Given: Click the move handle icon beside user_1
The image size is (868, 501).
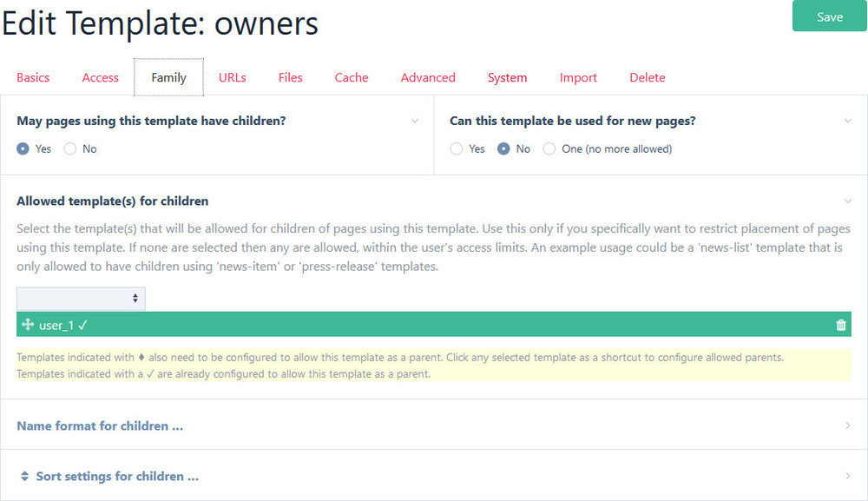Looking at the screenshot, I should tap(28, 325).
